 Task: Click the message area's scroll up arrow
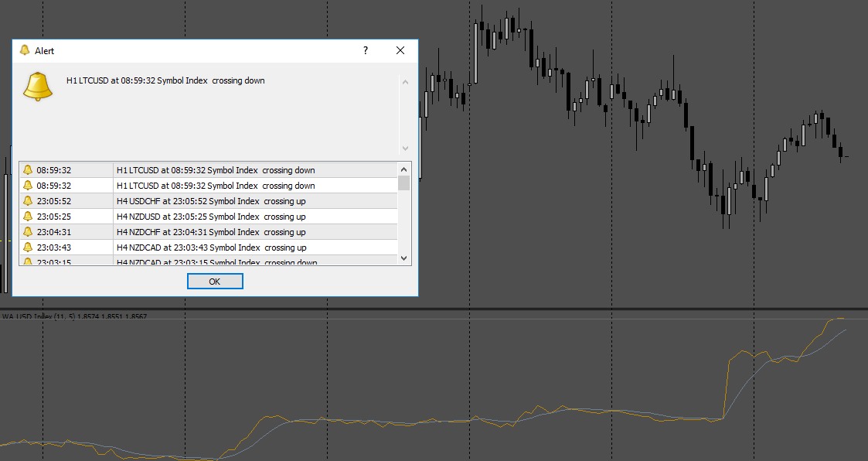405,82
